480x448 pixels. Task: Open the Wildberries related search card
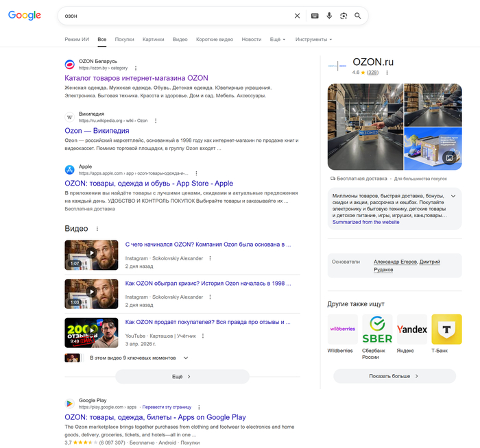tap(343, 334)
